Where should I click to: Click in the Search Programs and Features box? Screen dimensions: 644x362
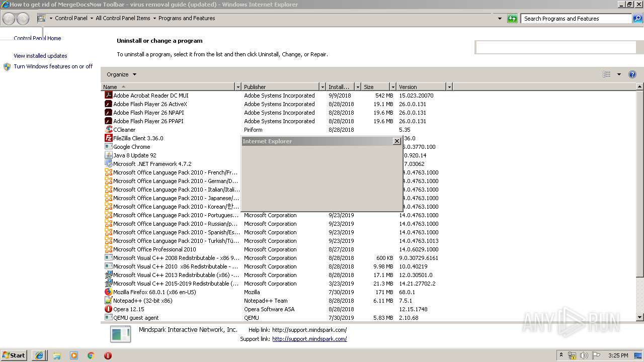[576, 19]
